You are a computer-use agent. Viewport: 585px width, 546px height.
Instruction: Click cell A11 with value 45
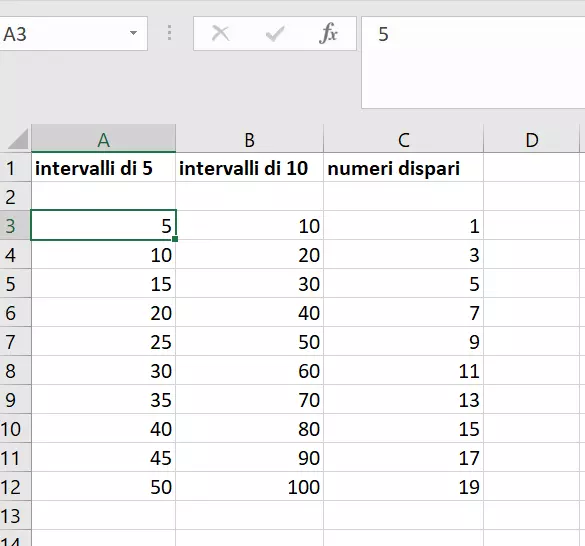coord(103,458)
